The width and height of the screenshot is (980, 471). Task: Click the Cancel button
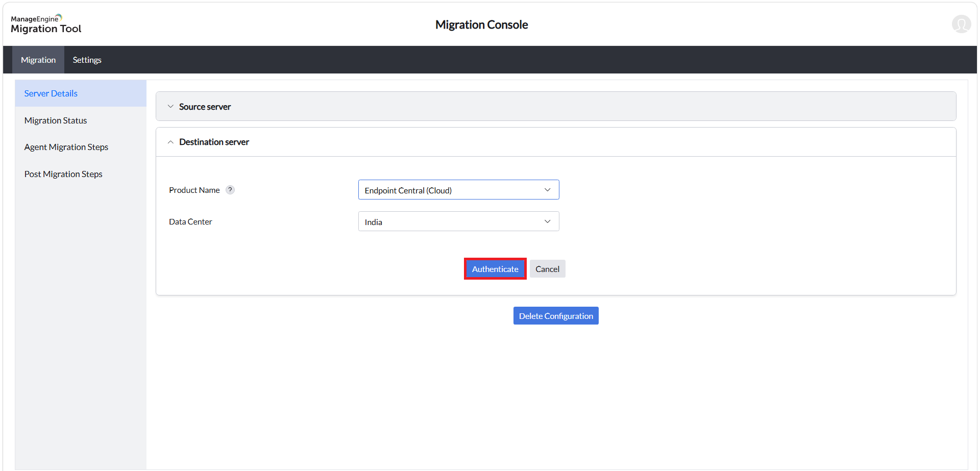[x=547, y=269]
